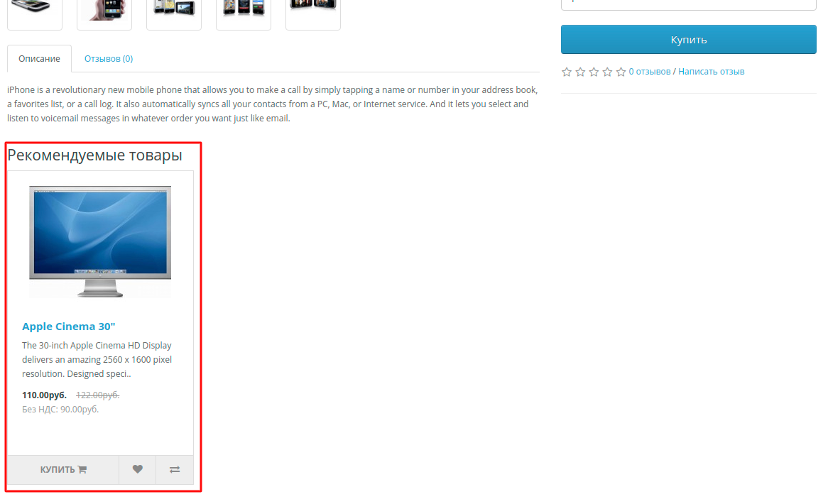The width and height of the screenshot is (828, 504).
Task: Open the Apple Cinema 30" product title link
Action: pyautogui.click(x=68, y=327)
